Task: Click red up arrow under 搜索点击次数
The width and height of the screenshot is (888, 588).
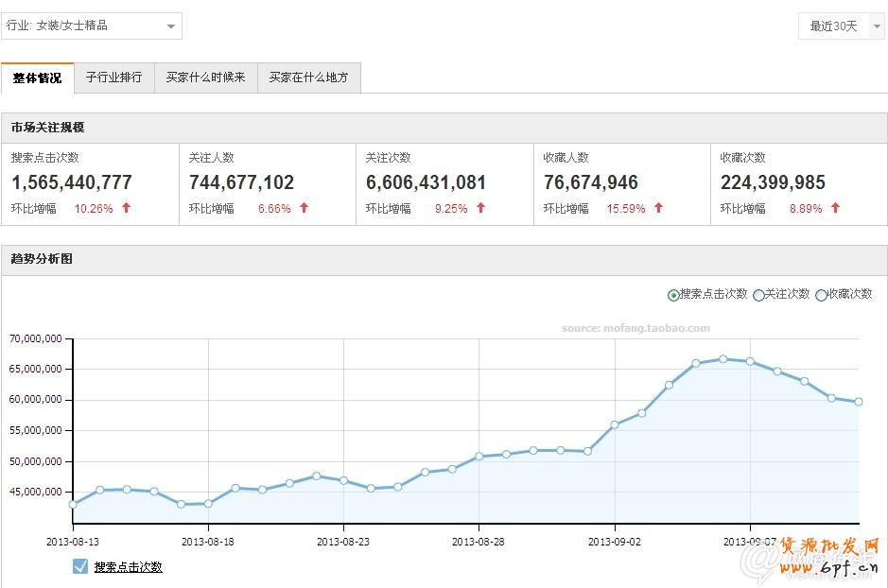Action: click(126, 208)
